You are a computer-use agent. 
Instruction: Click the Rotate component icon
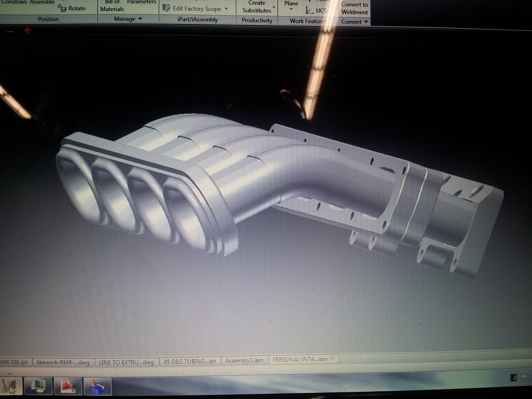click(x=63, y=8)
